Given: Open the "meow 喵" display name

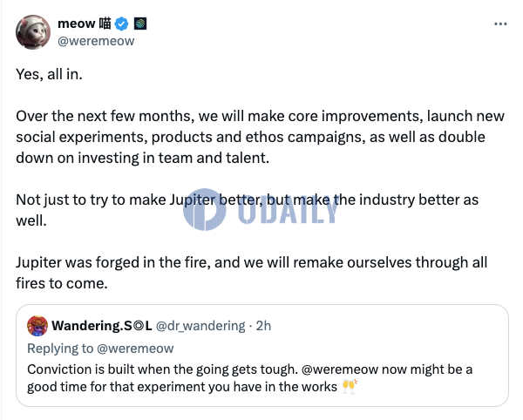Looking at the screenshot, I should point(85,24).
